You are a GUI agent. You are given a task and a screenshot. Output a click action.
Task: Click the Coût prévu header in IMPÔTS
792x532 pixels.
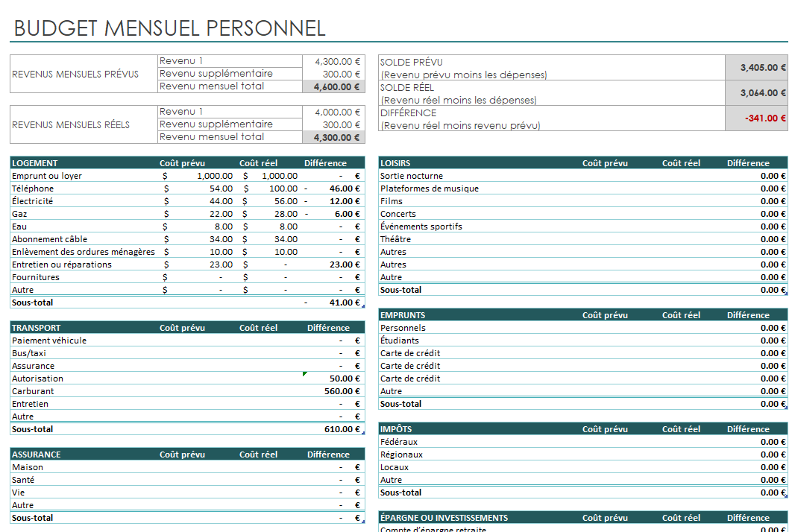(x=605, y=429)
